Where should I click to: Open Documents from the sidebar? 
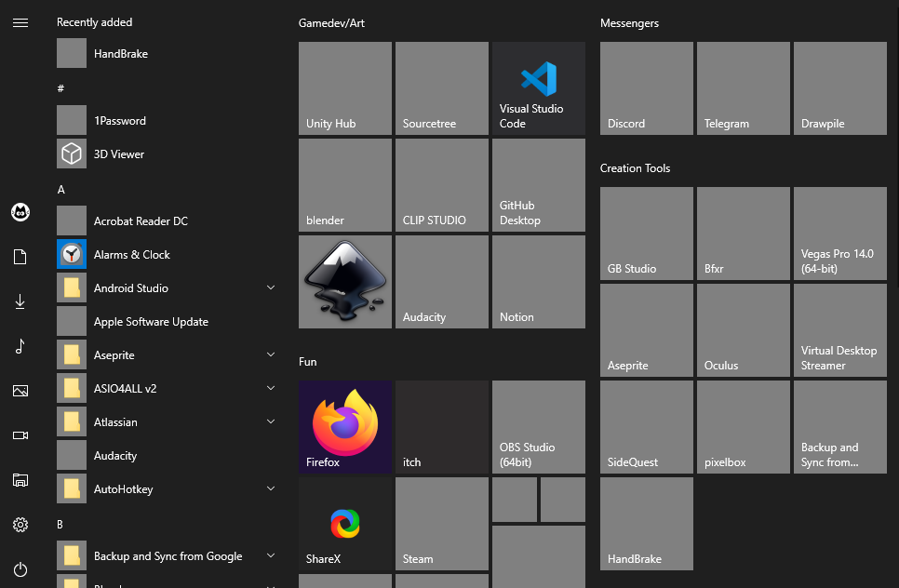[x=20, y=257]
